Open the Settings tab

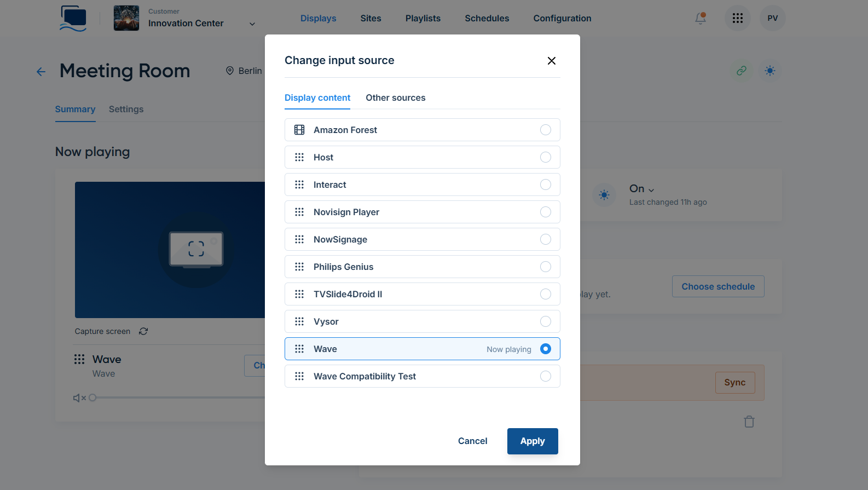126,109
